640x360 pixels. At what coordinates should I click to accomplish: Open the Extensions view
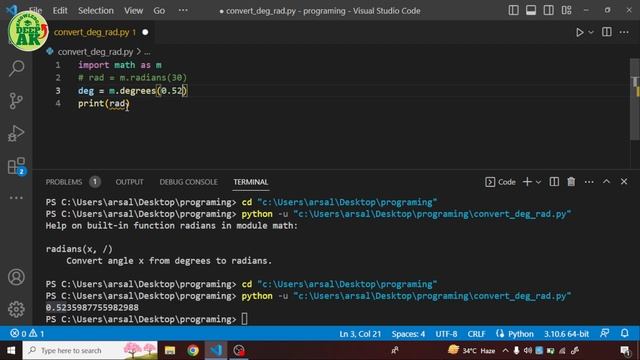17,166
